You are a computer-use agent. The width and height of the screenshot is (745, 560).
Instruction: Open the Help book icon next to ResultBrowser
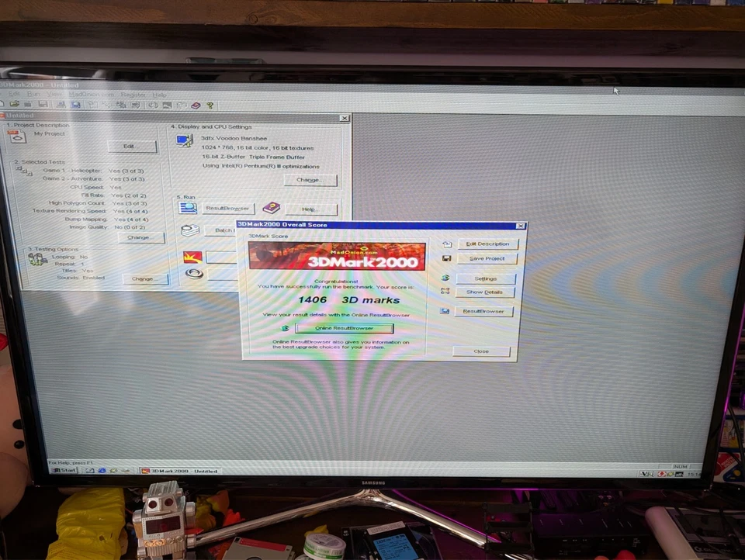pos(271,208)
